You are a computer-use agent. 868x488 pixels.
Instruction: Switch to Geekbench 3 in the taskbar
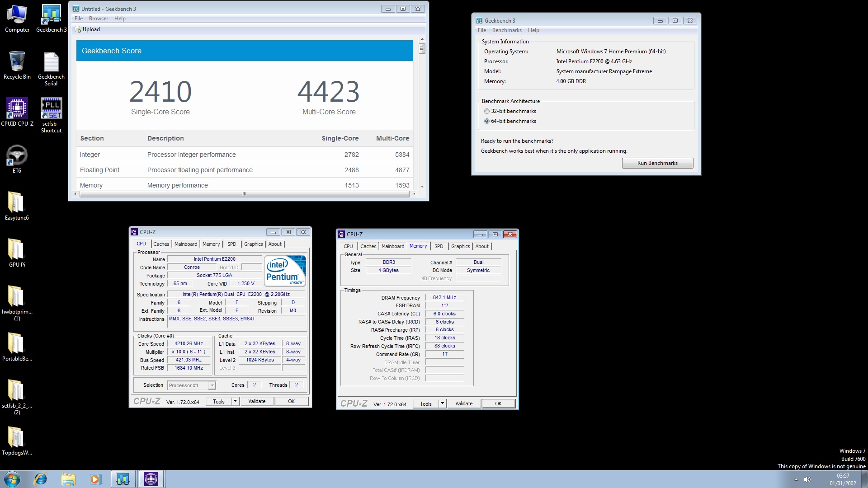tap(123, 479)
